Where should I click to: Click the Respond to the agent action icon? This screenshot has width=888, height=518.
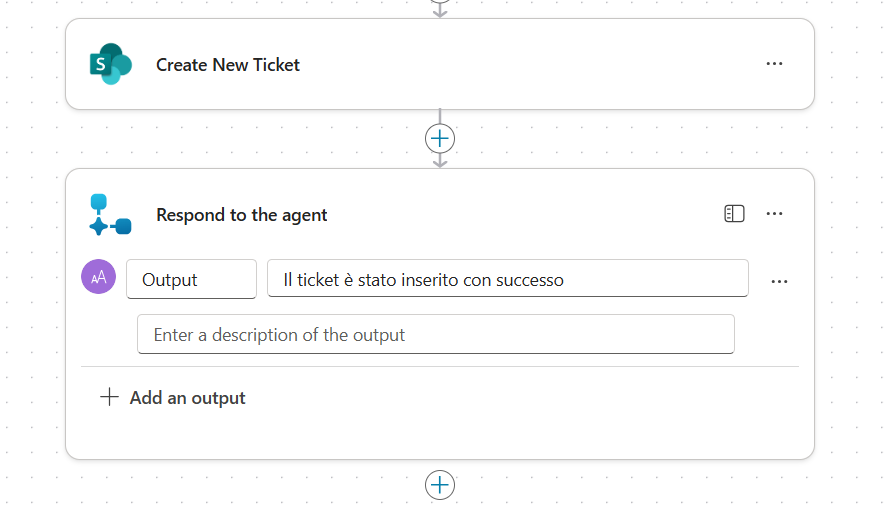point(110,214)
